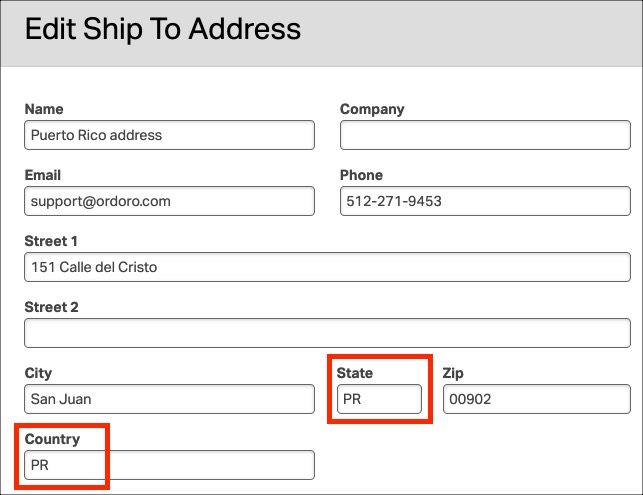Select the Phone field showing 512-271-9453
Screen dimensions: 643x495
click(x=485, y=201)
